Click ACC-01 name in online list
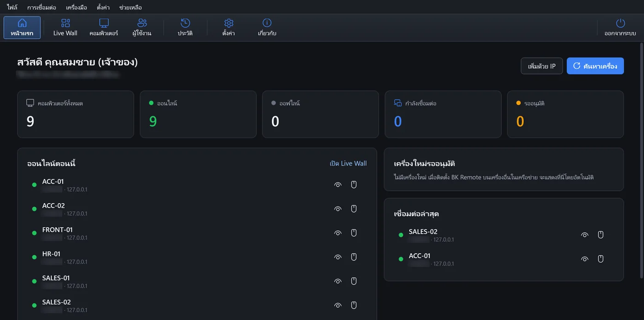Screen dimensions: 644x320 53,182
